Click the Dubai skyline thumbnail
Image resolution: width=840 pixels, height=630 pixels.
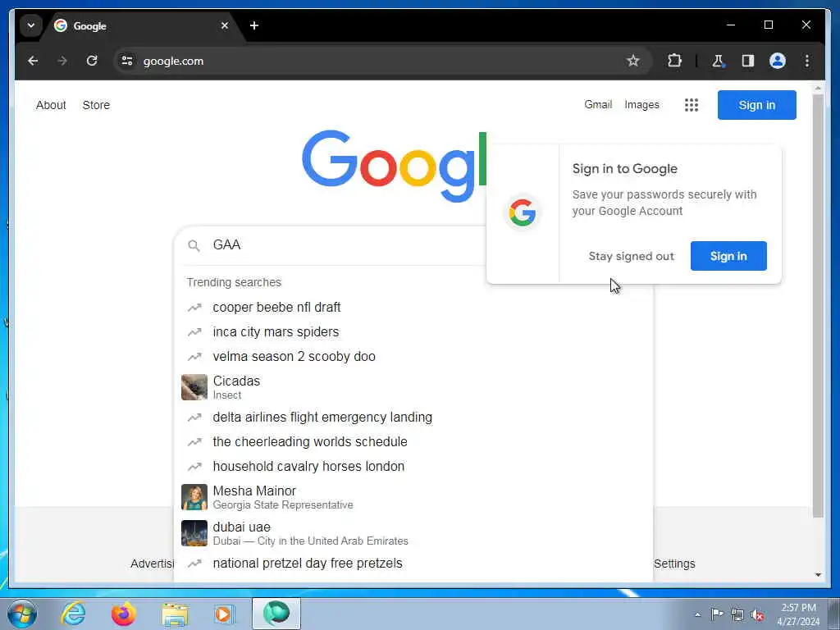tap(194, 533)
